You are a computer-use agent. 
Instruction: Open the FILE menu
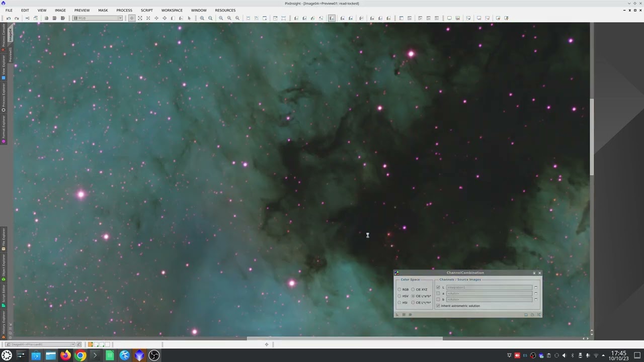pos(9,10)
